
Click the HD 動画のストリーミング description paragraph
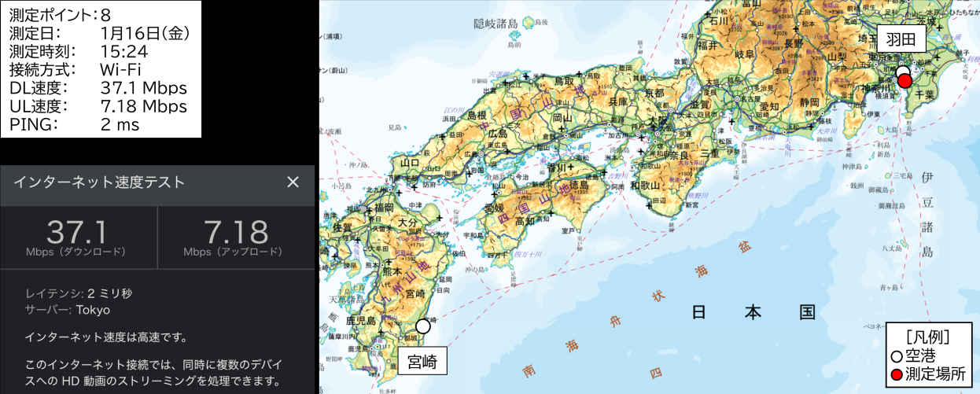[x=153, y=374]
